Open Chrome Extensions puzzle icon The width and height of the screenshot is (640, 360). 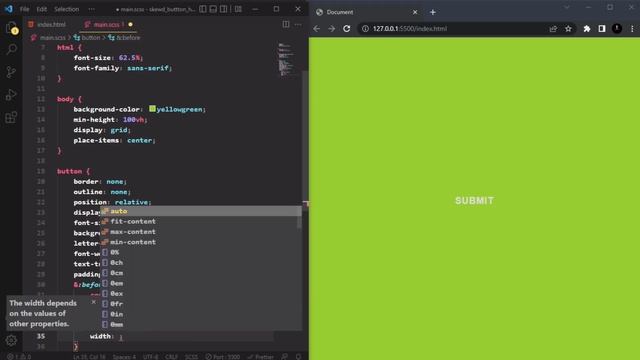pos(587,29)
